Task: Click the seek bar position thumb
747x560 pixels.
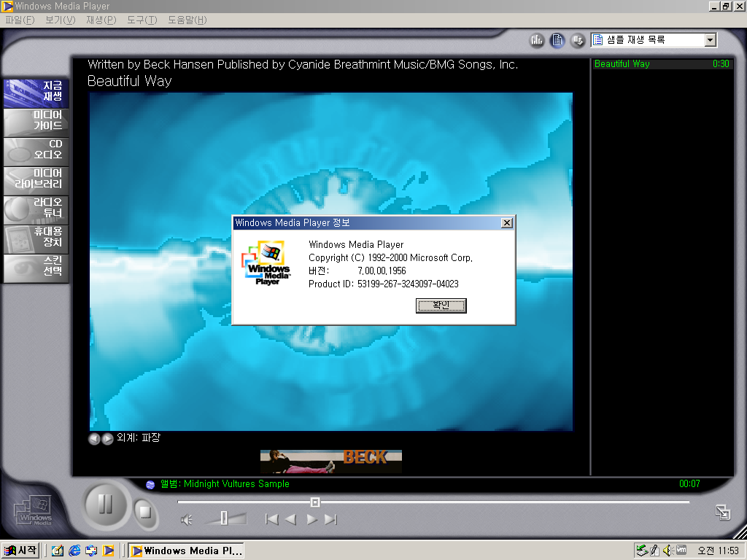Action: coord(315,502)
